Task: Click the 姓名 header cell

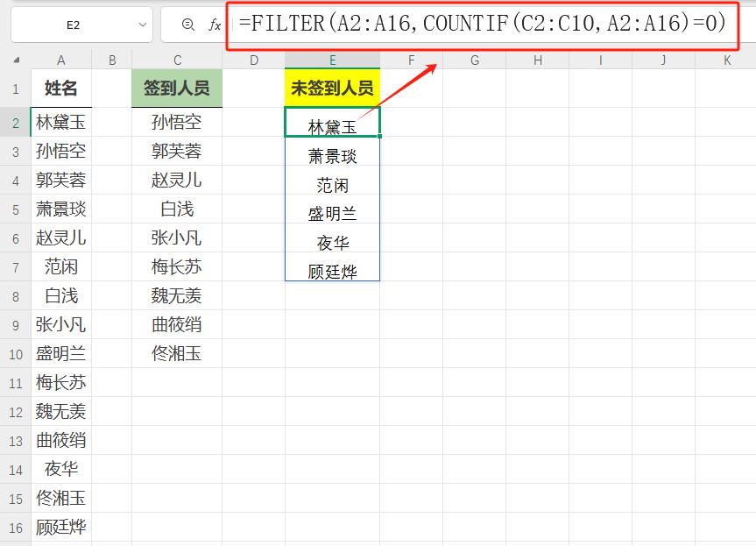Action: tap(61, 89)
